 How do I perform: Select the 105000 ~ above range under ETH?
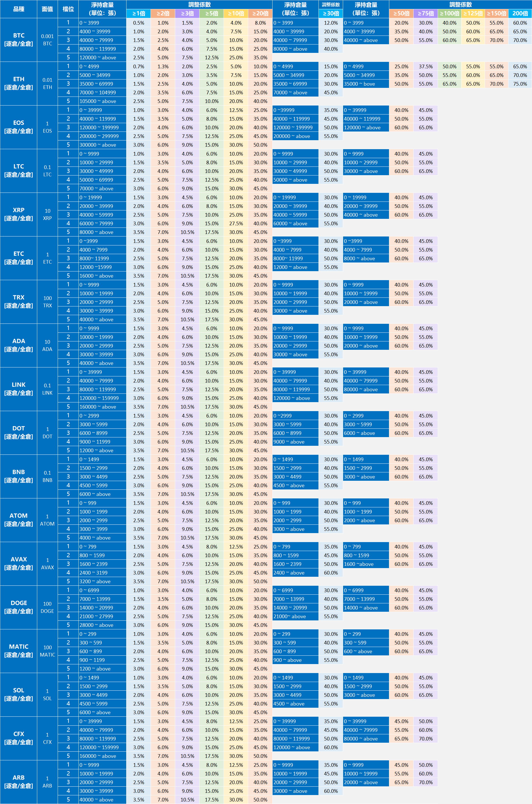(x=102, y=101)
